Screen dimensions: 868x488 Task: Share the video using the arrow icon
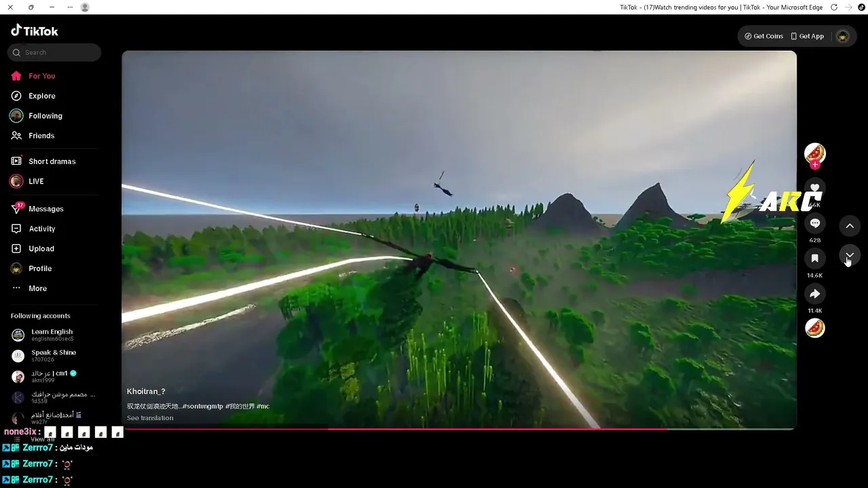(814, 293)
